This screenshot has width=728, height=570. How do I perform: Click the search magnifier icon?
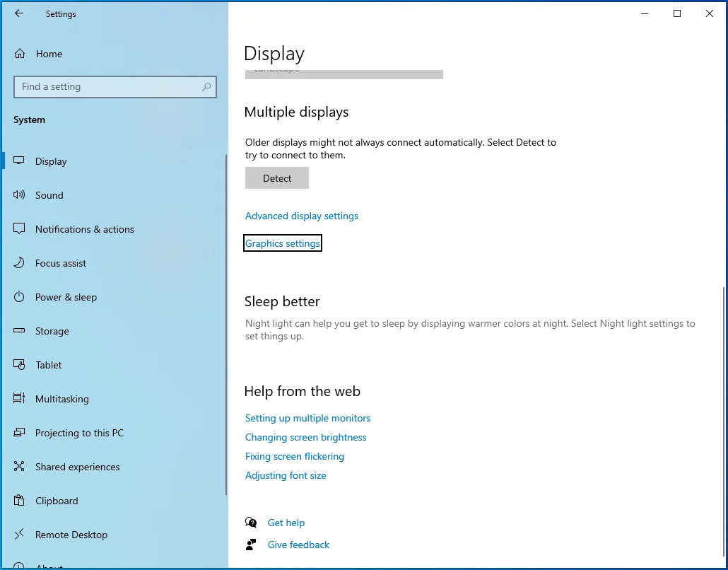pos(206,87)
